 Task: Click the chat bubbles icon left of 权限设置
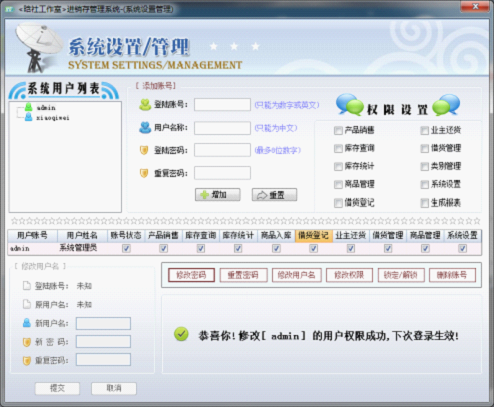click(x=349, y=105)
